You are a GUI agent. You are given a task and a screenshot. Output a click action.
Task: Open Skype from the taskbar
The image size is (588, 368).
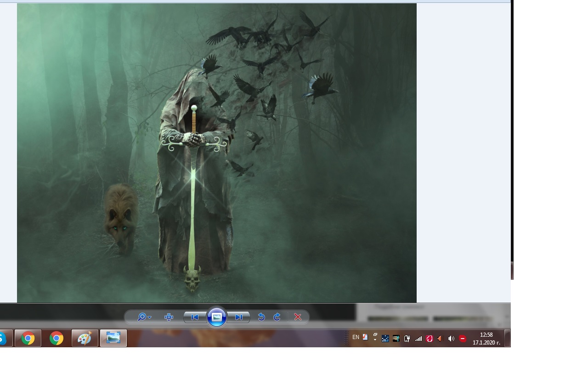click(x=3, y=339)
